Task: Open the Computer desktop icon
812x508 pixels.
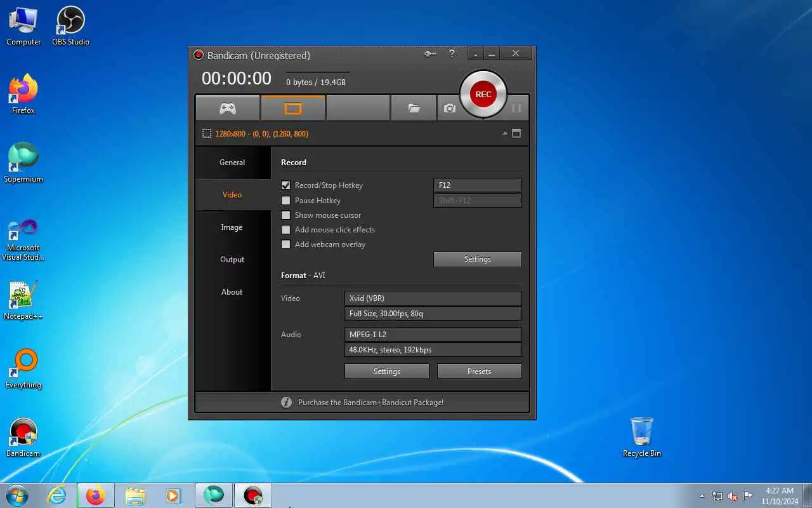Action: tap(23, 27)
